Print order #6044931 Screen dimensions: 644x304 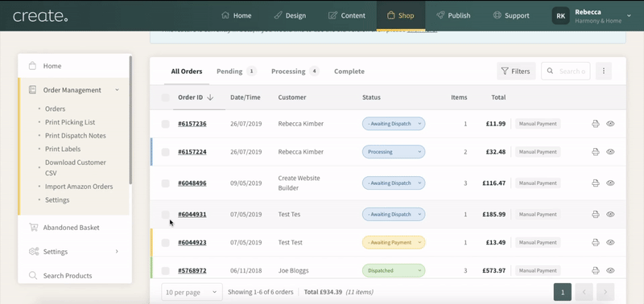click(x=595, y=214)
